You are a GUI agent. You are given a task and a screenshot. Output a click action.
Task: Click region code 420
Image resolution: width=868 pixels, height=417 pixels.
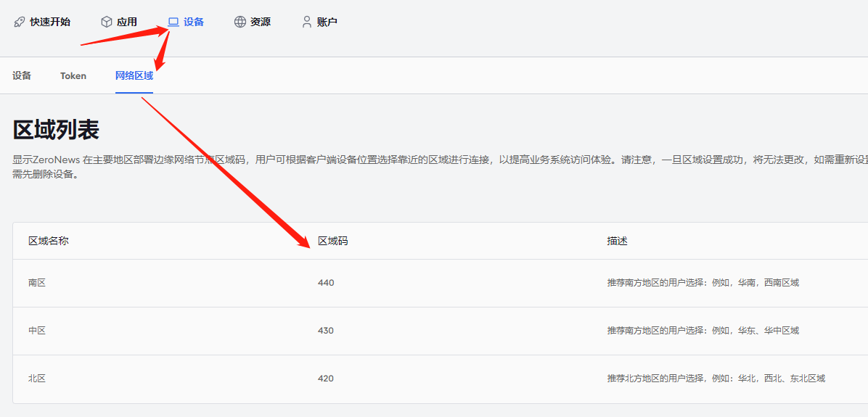click(326, 379)
